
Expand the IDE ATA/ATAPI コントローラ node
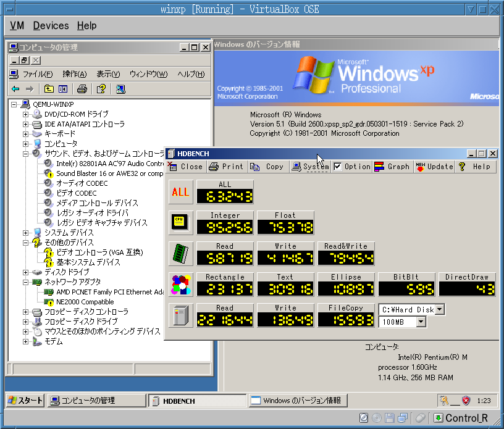tap(25, 124)
